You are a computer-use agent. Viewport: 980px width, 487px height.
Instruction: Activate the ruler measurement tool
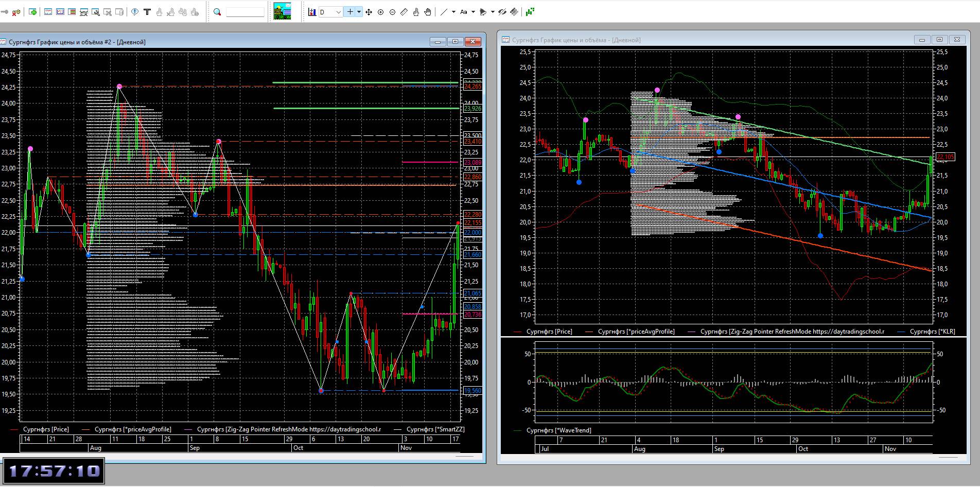pos(404,12)
